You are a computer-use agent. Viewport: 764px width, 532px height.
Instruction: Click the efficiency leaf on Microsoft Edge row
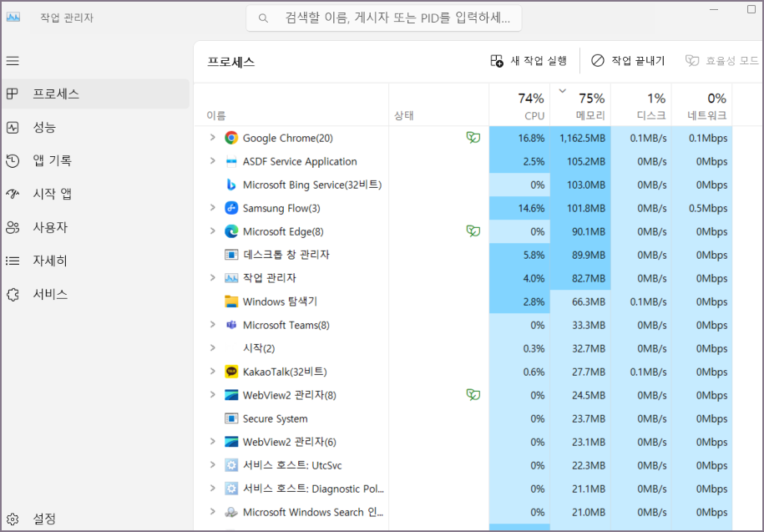[x=473, y=231]
